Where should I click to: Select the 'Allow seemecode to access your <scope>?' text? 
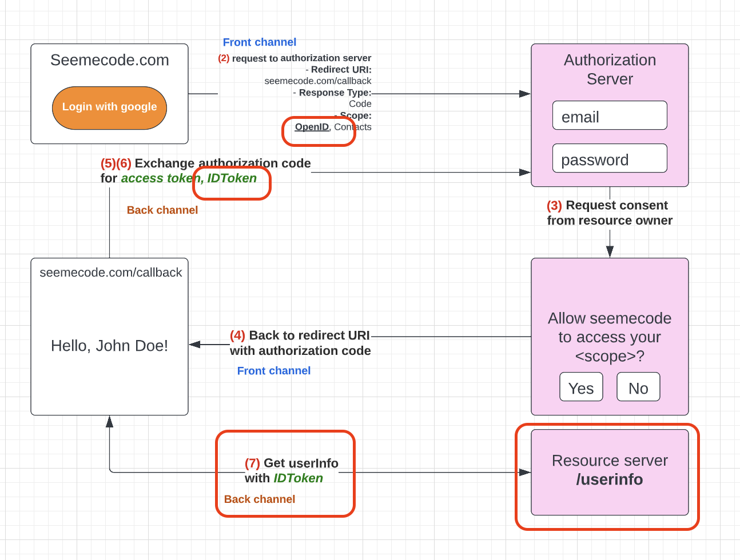[x=610, y=337]
